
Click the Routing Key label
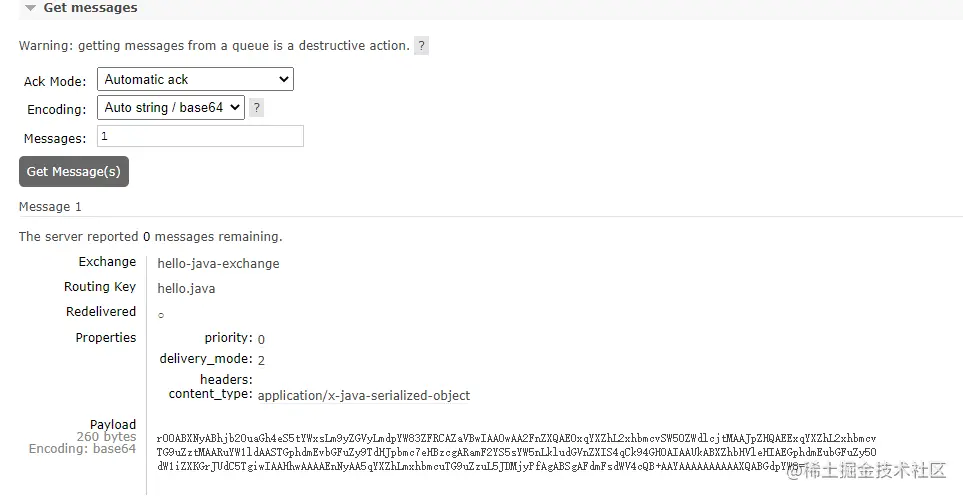[99, 287]
